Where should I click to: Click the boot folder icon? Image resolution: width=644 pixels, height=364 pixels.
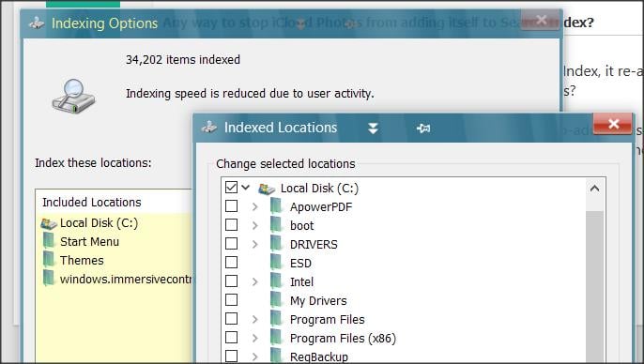tap(277, 225)
